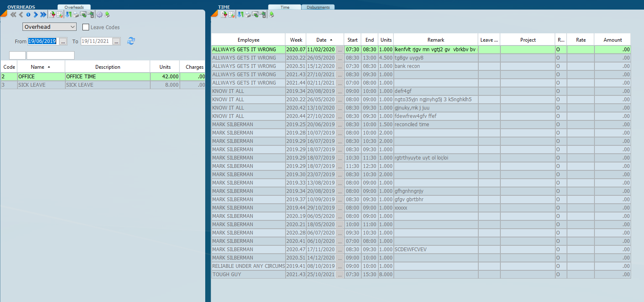Viewport: 644px width, 302px height.
Task: Click the printer icon in Overheads toolbar
Action: [76, 15]
